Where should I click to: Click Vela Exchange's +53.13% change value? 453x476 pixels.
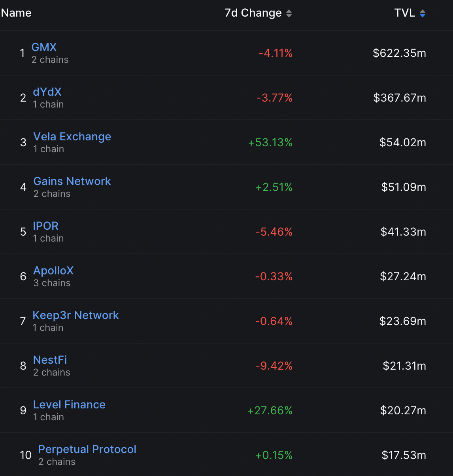[x=270, y=142]
